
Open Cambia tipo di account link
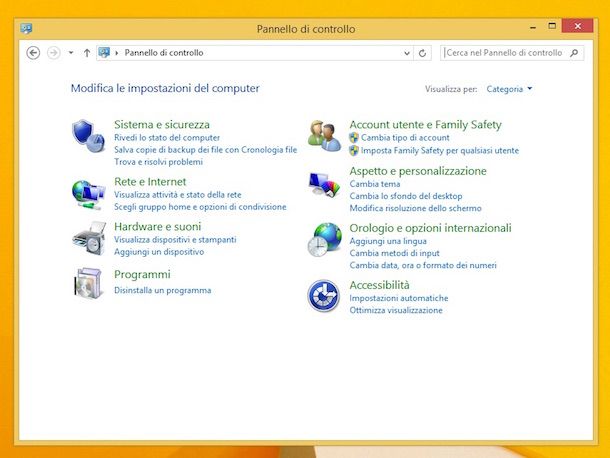[405, 138]
